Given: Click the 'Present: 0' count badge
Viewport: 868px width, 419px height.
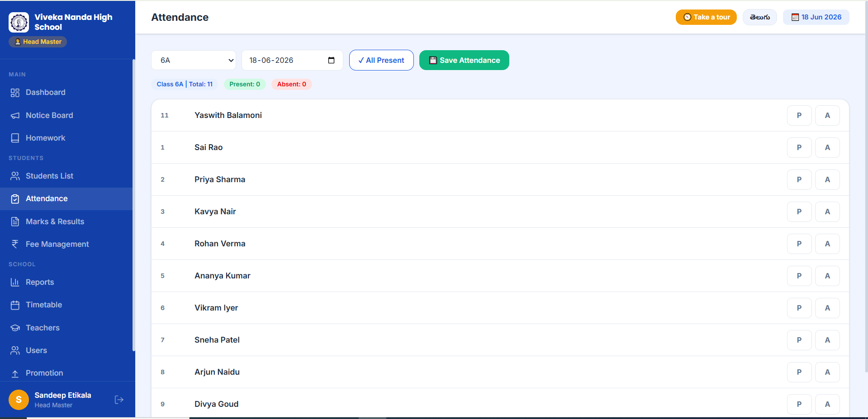Looking at the screenshot, I should (x=245, y=84).
